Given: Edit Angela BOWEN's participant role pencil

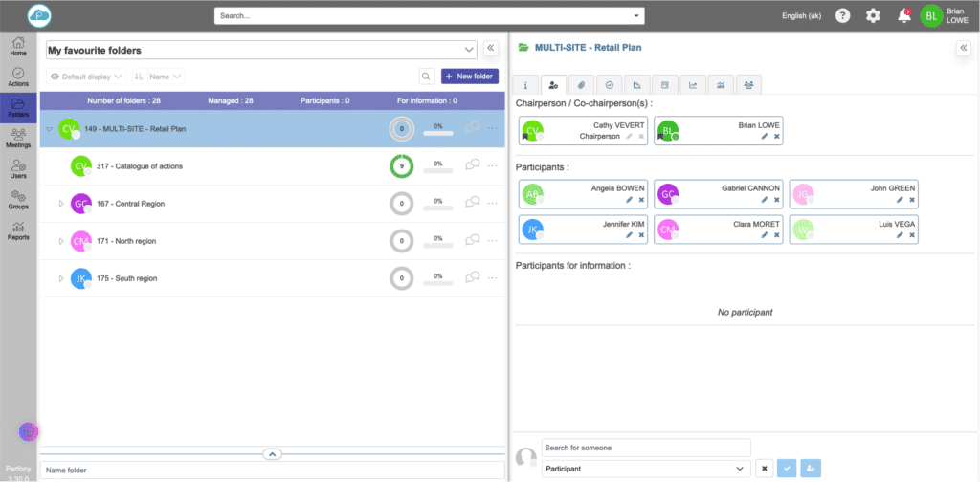Looking at the screenshot, I should coord(629,200).
